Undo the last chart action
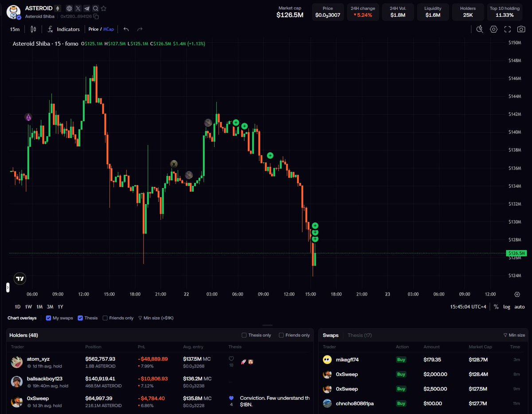 [x=126, y=29]
